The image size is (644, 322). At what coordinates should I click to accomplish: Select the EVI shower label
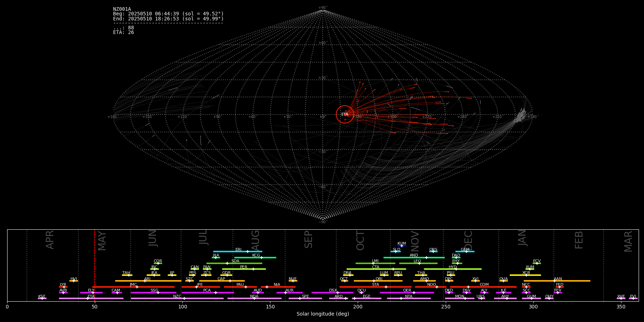(633, 297)
